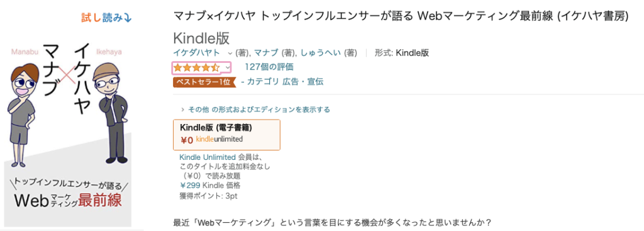Click the ¥0 price in format box

point(187,140)
